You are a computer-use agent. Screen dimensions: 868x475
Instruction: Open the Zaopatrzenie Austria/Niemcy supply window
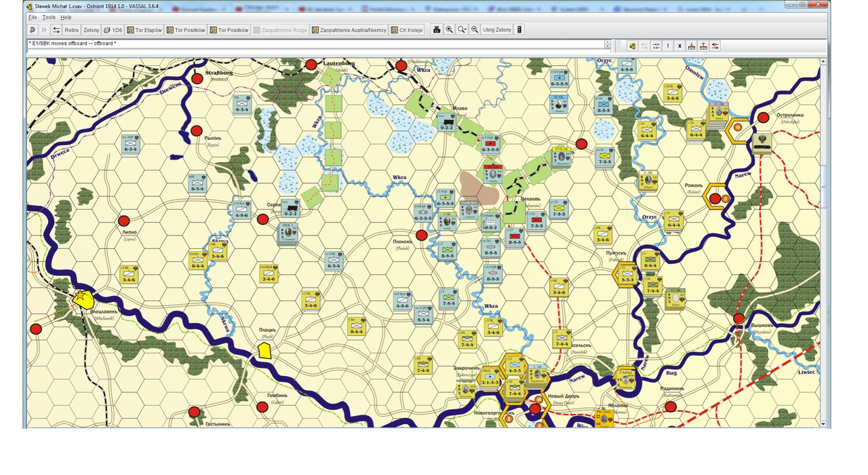point(349,30)
